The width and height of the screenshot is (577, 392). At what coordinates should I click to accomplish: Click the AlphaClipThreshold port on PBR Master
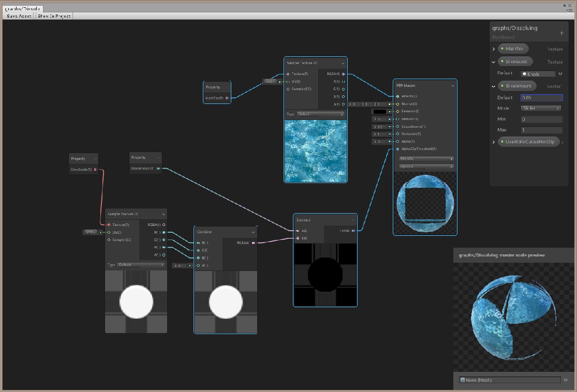(x=397, y=148)
